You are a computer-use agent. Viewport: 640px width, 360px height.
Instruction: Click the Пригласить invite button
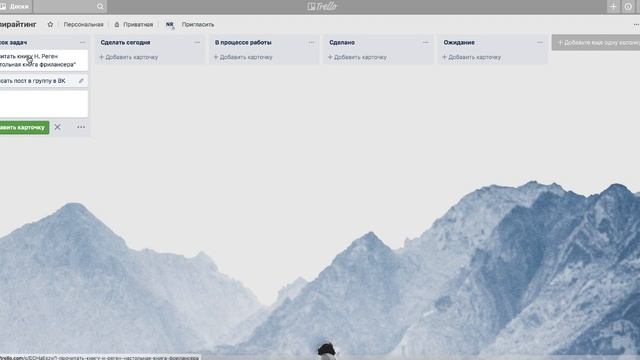tap(198, 24)
